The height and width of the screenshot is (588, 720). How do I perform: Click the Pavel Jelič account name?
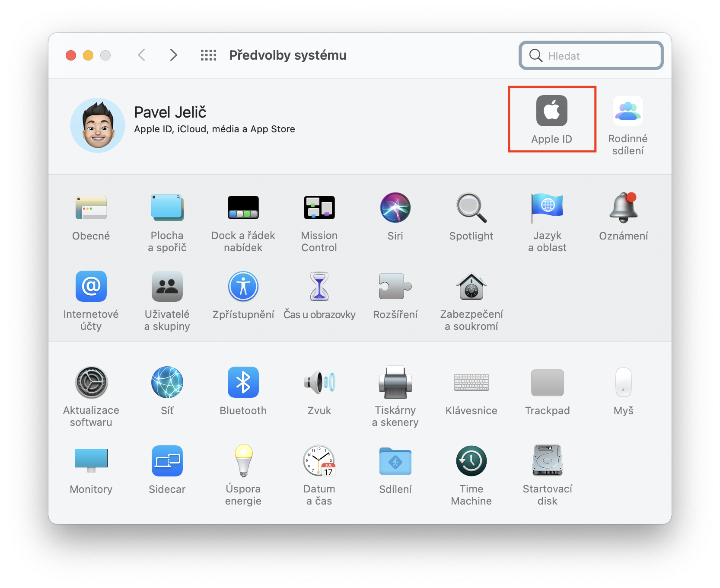pyautogui.click(x=170, y=112)
